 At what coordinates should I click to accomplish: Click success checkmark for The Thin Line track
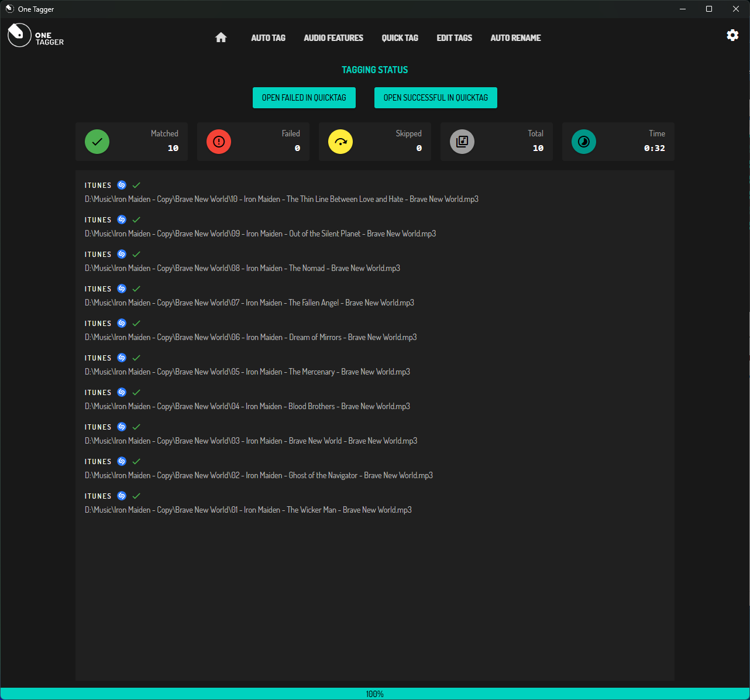(x=136, y=185)
